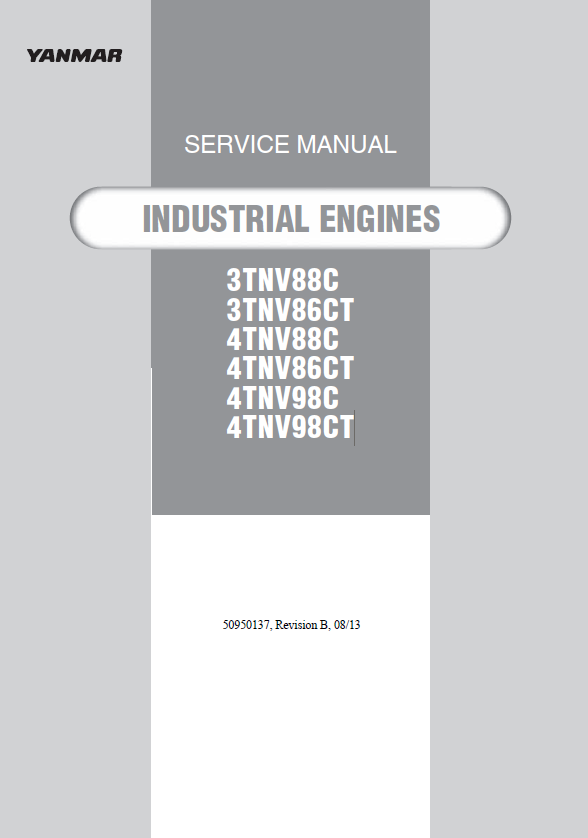Select engine model 3TNV88C
This screenshot has width=588, height=838.
283,280
